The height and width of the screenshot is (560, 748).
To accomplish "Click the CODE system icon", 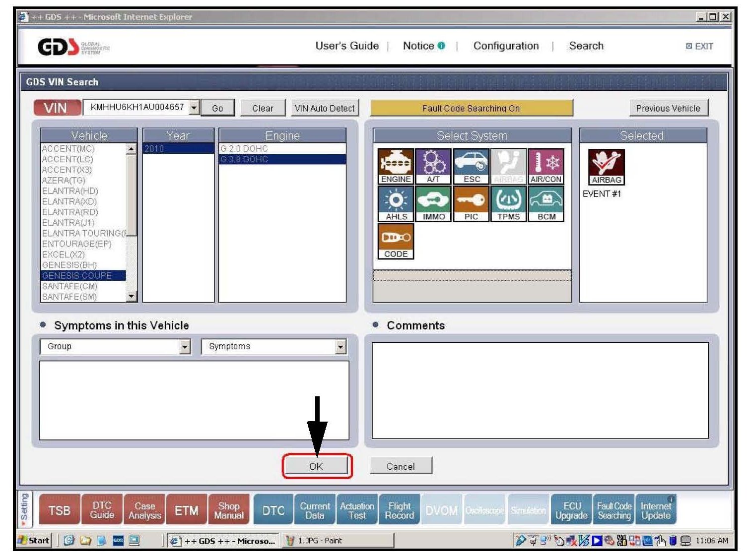I will (x=396, y=241).
